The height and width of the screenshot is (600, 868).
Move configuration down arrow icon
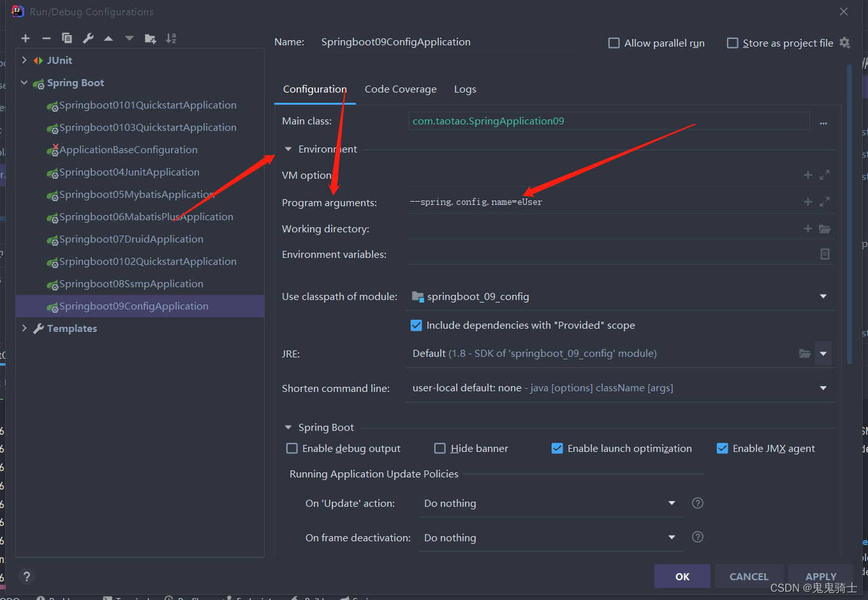click(x=129, y=38)
